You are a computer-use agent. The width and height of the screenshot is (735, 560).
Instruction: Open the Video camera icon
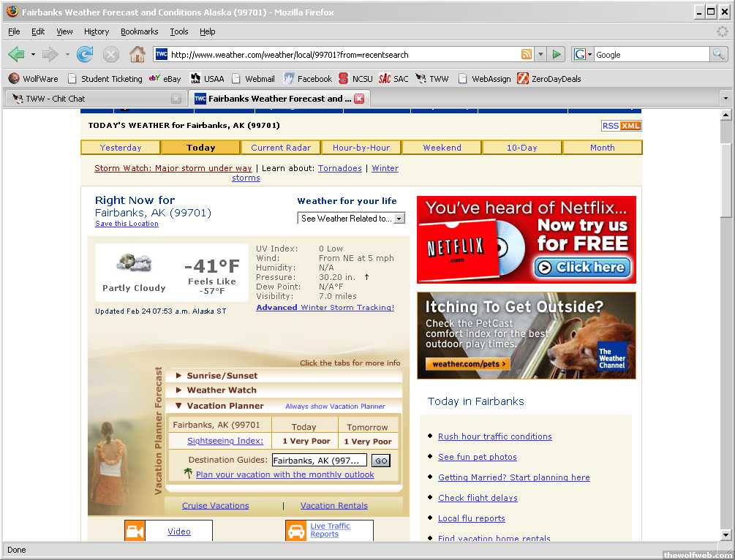[135, 531]
